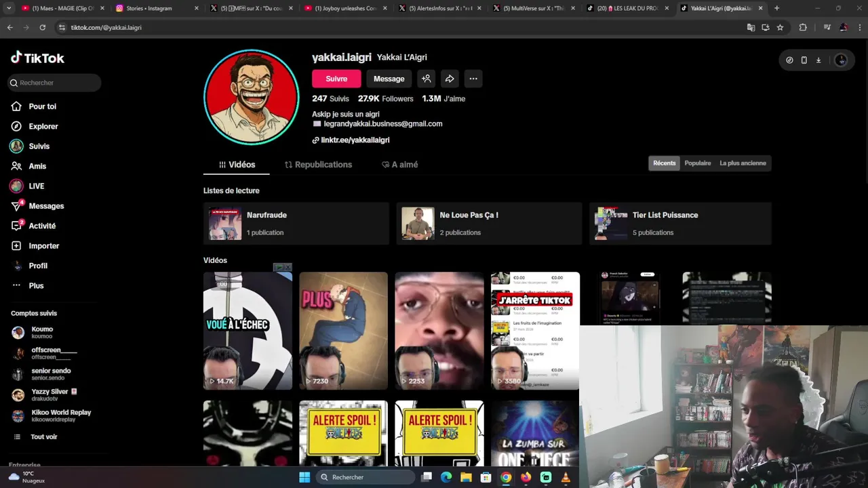The width and height of the screenshot is (868, 488).
Task: Open Suivis in sidebar
Action: pos(39,146)
